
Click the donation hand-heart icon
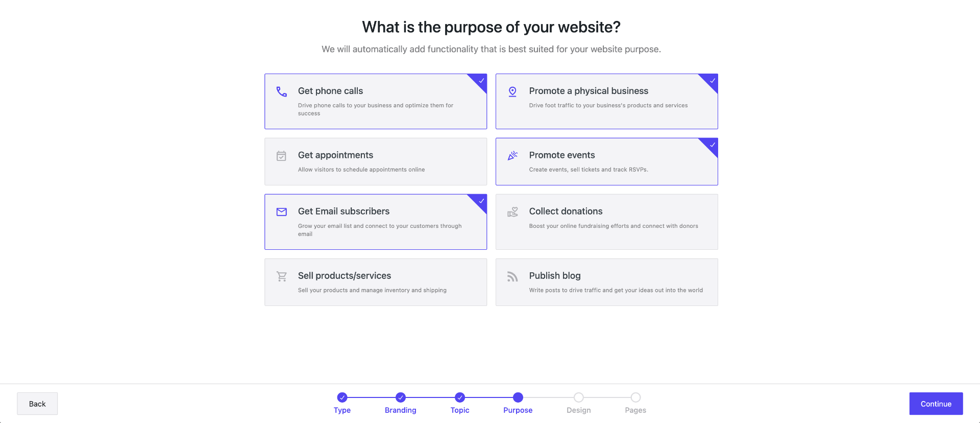tap(512, 212)
